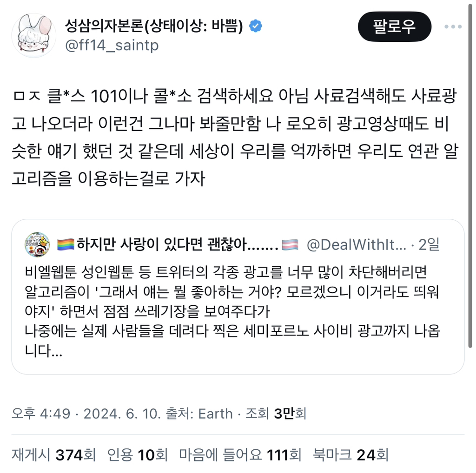The image size is (476, 473).
Task: Click the 북마크 24회 bookmarks count
Action: 350,455
